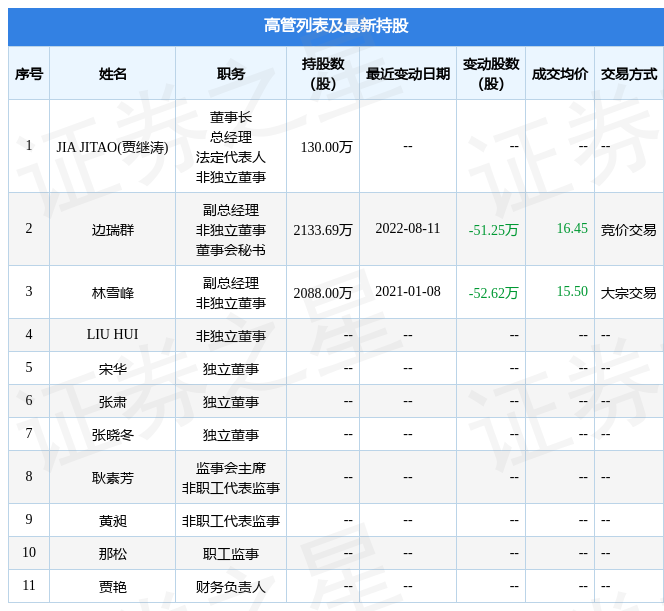Viewport: 664px width, 611px height.
Task: Click the 财务负责人 position cell
Action: tap(231, 587)
